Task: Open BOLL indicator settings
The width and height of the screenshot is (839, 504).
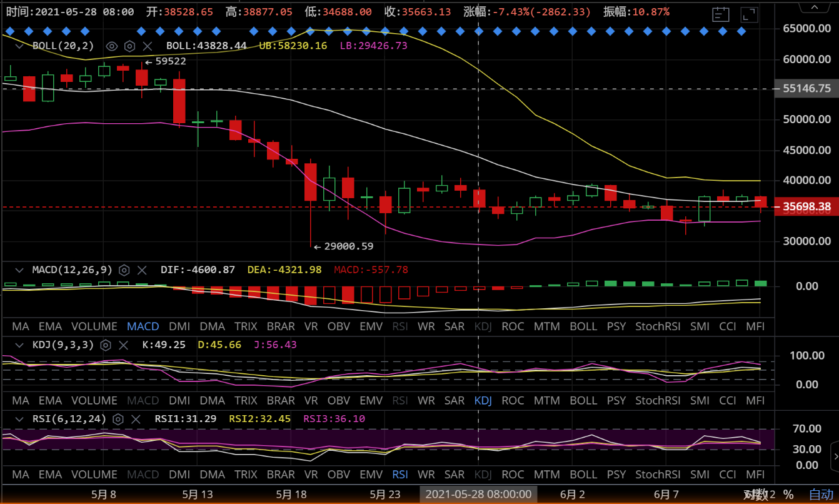Action: coord(129,46)
